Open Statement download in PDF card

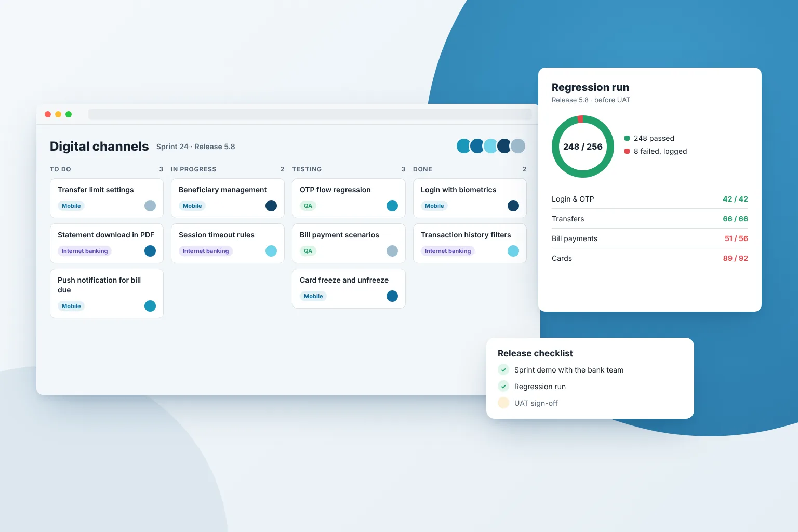coord(107,243)
